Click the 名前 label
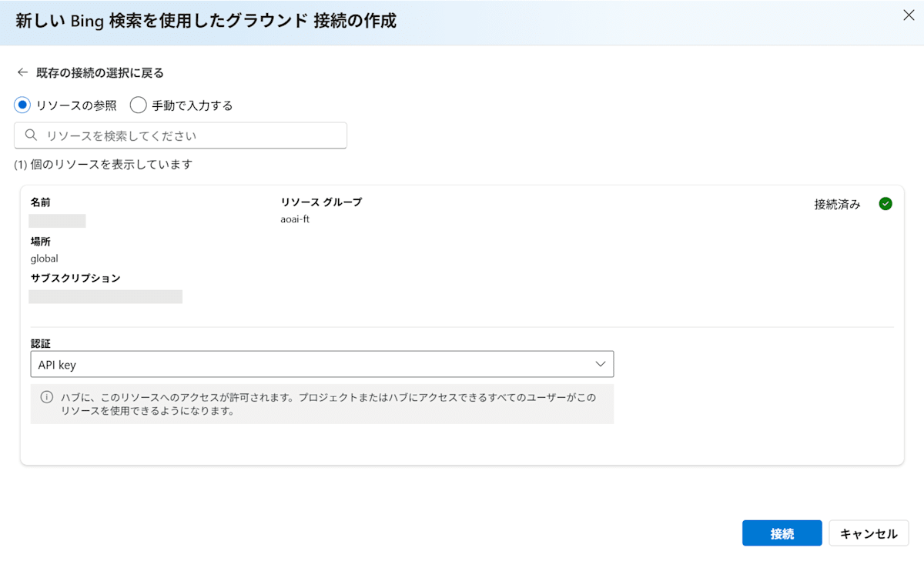This screenshot has width=924, height=561. point(41,202)
